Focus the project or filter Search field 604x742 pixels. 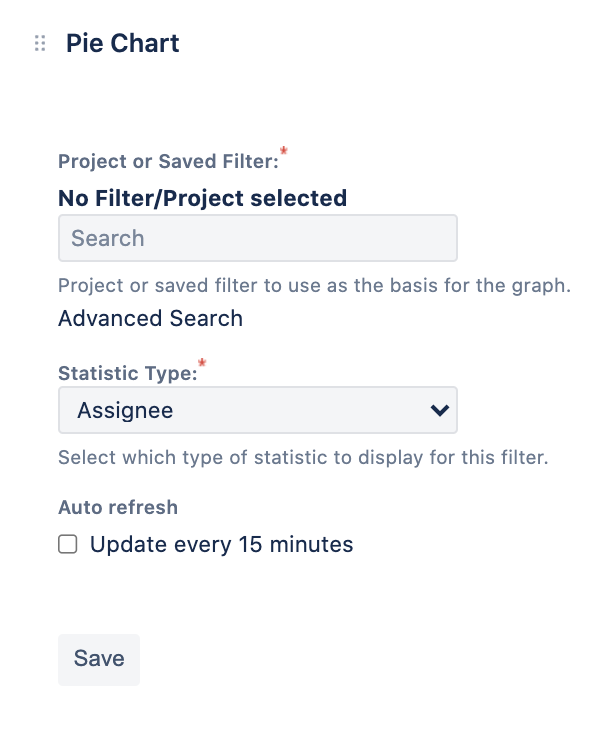(x=258, y=238)
